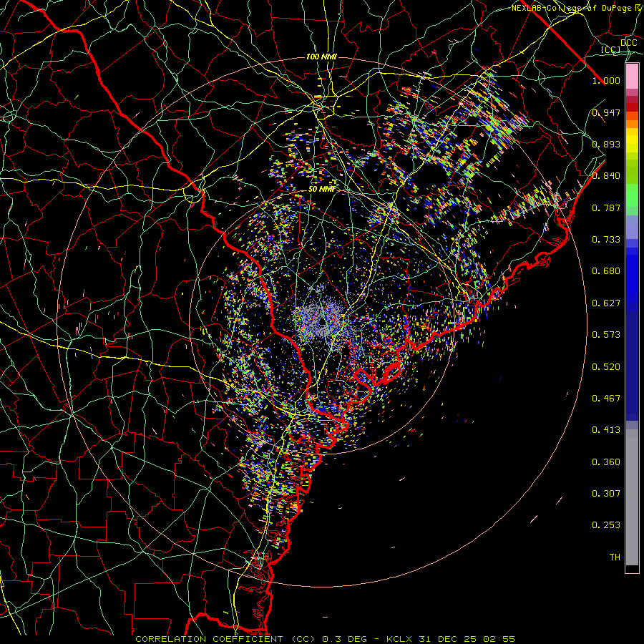Image resolution: width=644 pixels, height=644 pixels.
Task: Click the 0.627 color scale value
Action: point(606,303)
